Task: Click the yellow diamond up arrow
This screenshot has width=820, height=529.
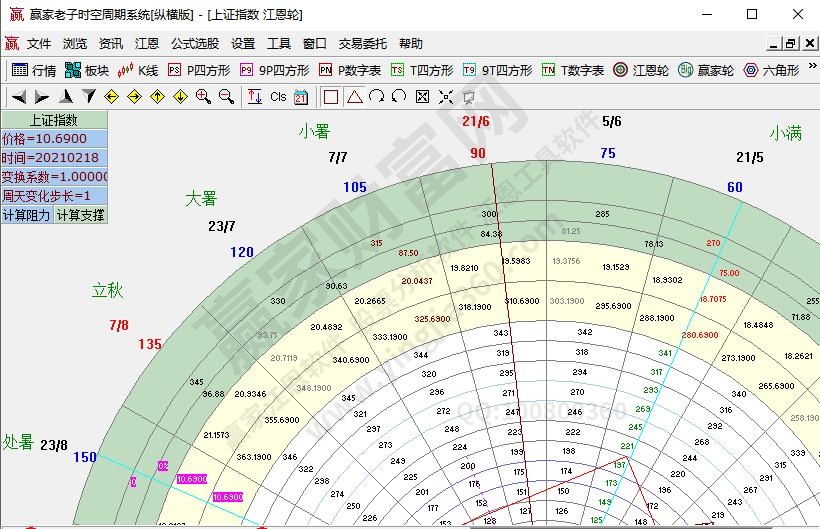Action: click(157, 97)
